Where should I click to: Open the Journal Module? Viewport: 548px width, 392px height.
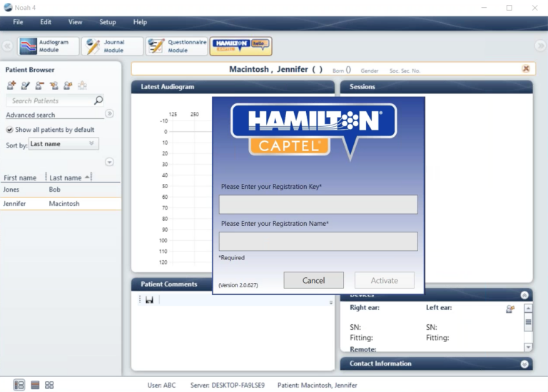click(x=112, y=46)
